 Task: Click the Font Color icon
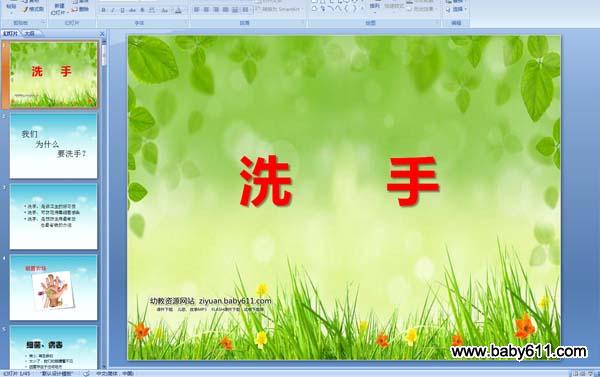(178, 11)
